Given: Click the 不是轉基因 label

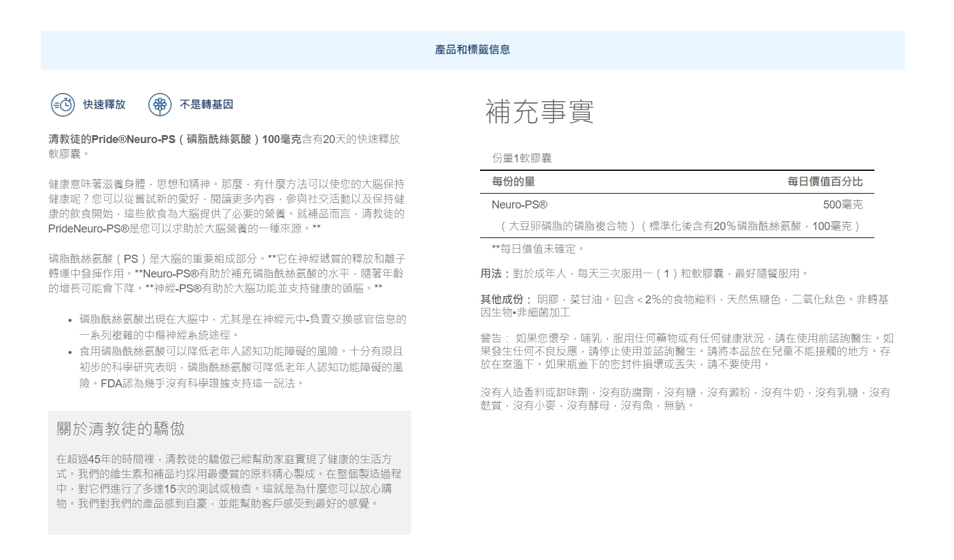Looking at the screenshot, I should [206, 105].
